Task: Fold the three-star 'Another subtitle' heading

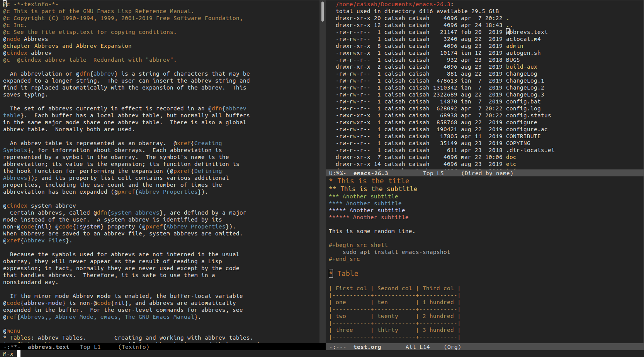Action: 363,196
